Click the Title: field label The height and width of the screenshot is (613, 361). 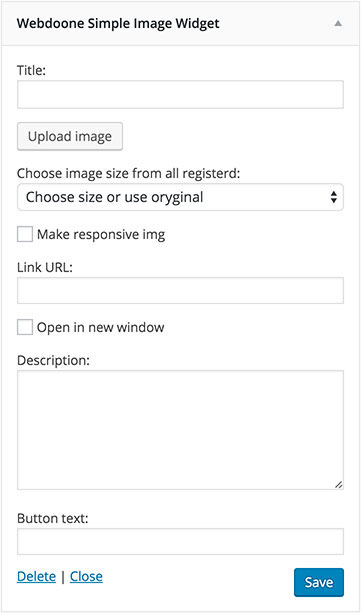pos(32,71)
